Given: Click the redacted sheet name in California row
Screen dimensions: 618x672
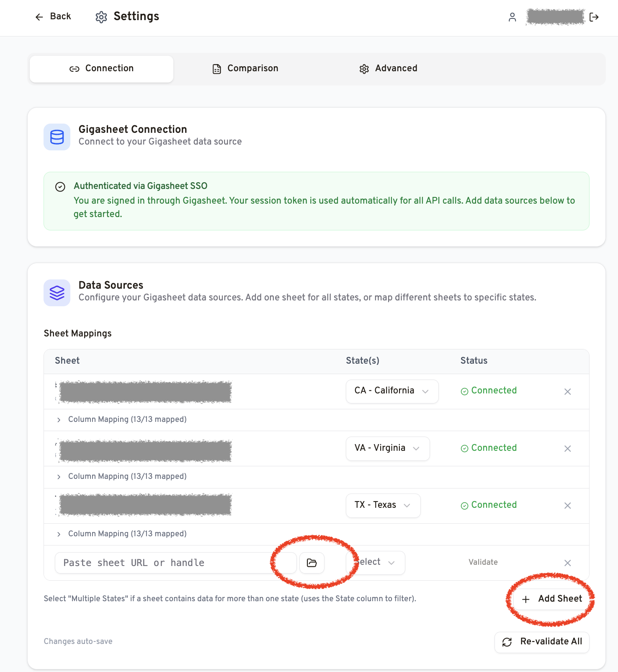Looking at the screenshot, I should 145,392.
